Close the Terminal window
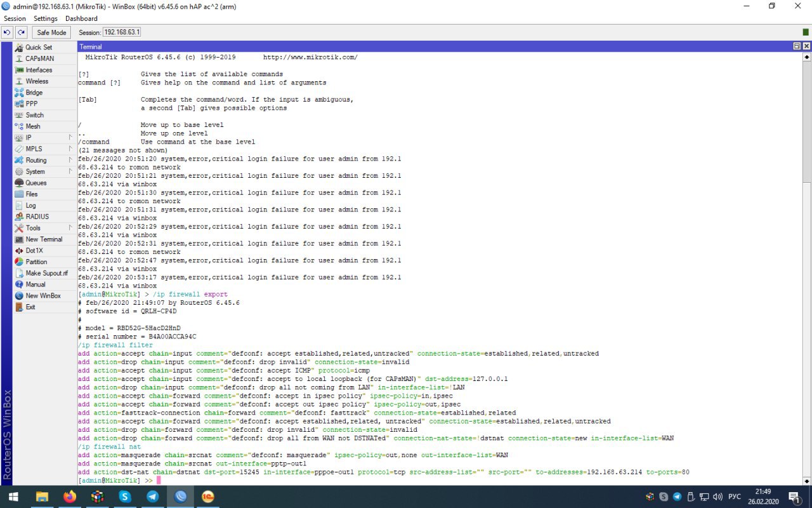812x508 pixels. pyautogui.click(x=807, y=46)
